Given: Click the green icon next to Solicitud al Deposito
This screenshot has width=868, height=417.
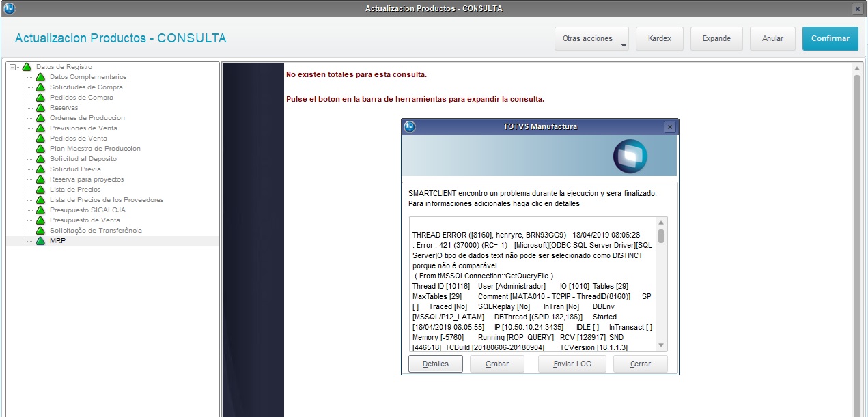Looking at the screenshot, I should (40, 159).
